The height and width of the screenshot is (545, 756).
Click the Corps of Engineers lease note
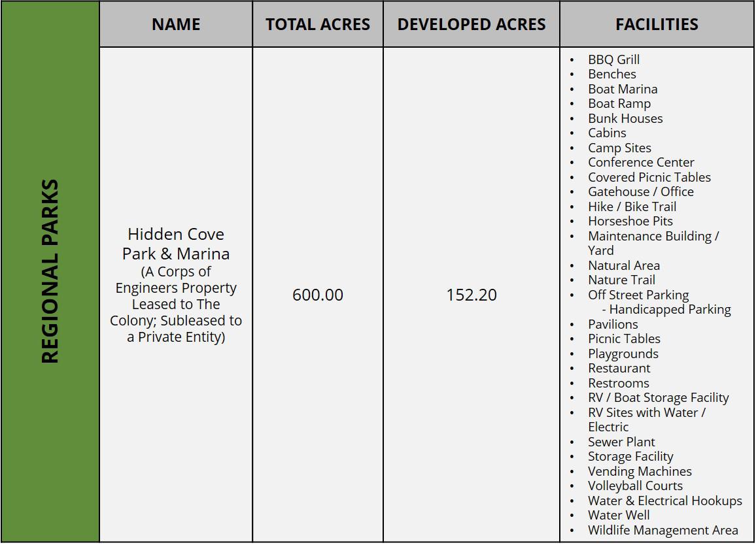(x=176, y=305)
